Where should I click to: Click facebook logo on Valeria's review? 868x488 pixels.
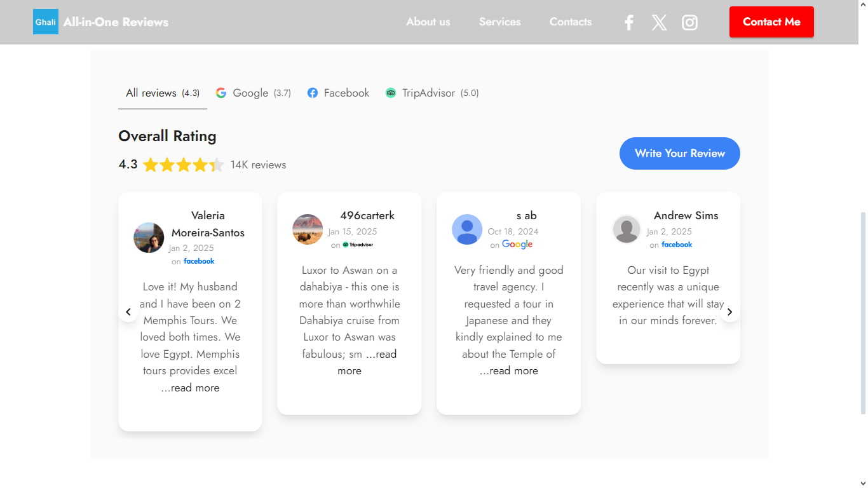click(x=199, y=261)
